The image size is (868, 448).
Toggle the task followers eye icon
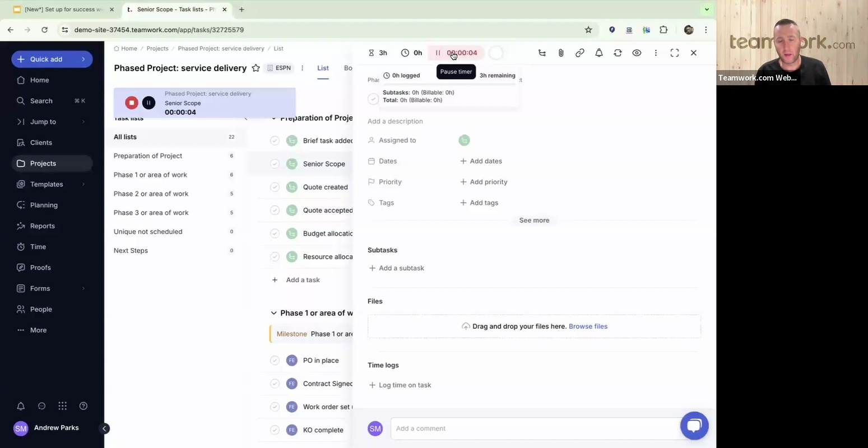pos(637,53)
